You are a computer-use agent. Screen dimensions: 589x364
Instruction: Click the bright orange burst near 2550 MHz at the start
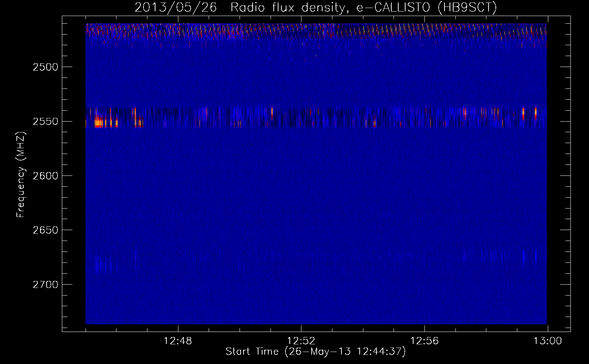(98, 123)
